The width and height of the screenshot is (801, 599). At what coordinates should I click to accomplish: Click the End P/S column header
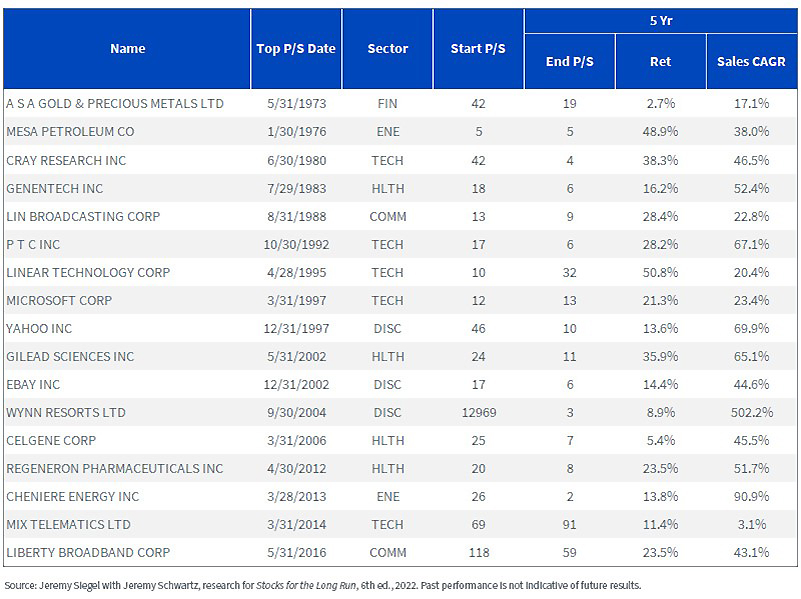point(570,62)
